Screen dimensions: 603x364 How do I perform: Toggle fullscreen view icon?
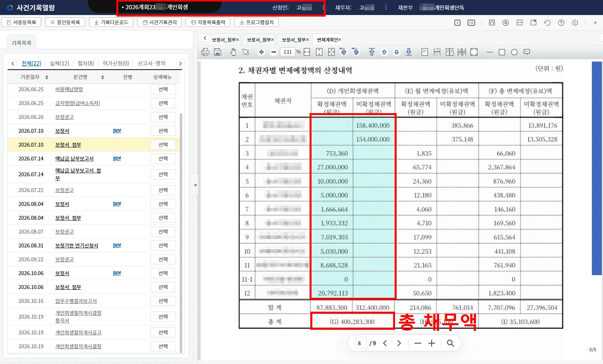(x=474, y=52)
